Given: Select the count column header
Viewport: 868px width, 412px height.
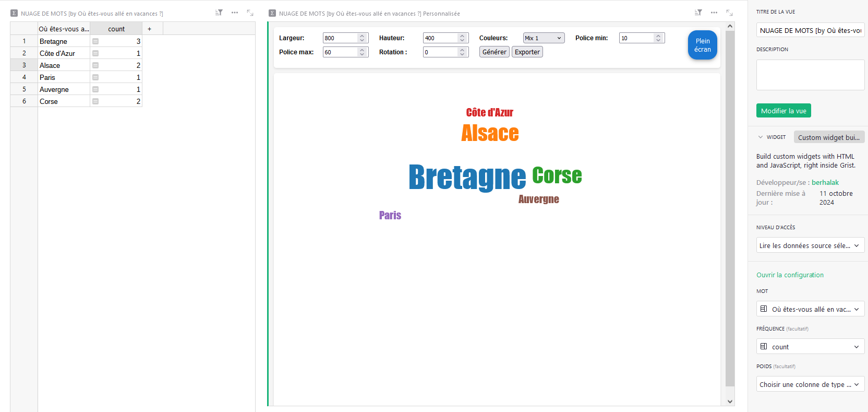Looking at the screenshot, I should (x=116, y=29).
